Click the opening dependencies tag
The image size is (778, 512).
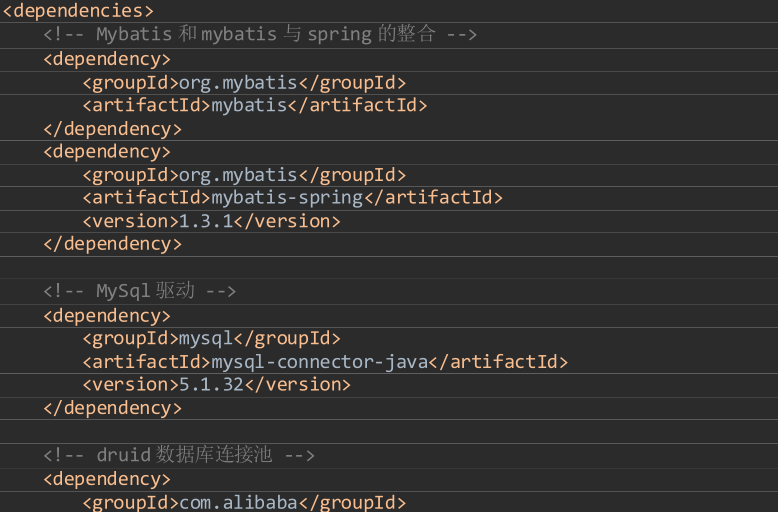(78, 11)
